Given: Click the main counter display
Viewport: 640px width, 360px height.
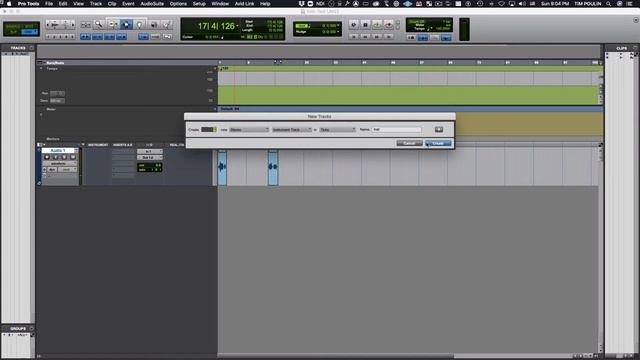Looking at the screenshot, I should tap(216, 26).
